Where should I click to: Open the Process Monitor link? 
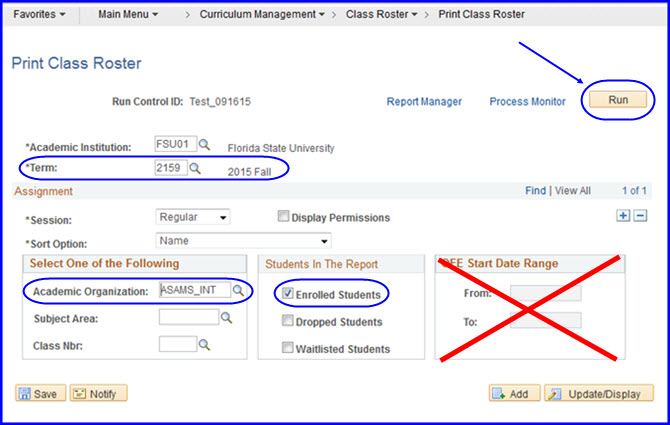point(527,101)
